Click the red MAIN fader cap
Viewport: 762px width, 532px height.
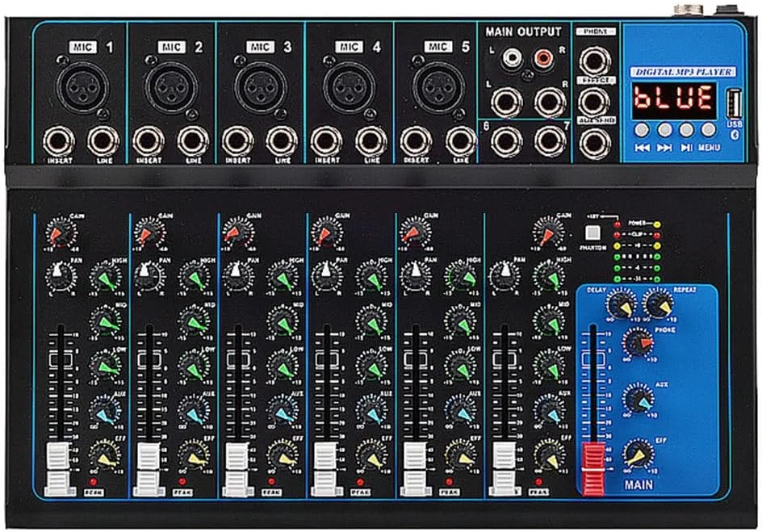(x=593, y=468)
